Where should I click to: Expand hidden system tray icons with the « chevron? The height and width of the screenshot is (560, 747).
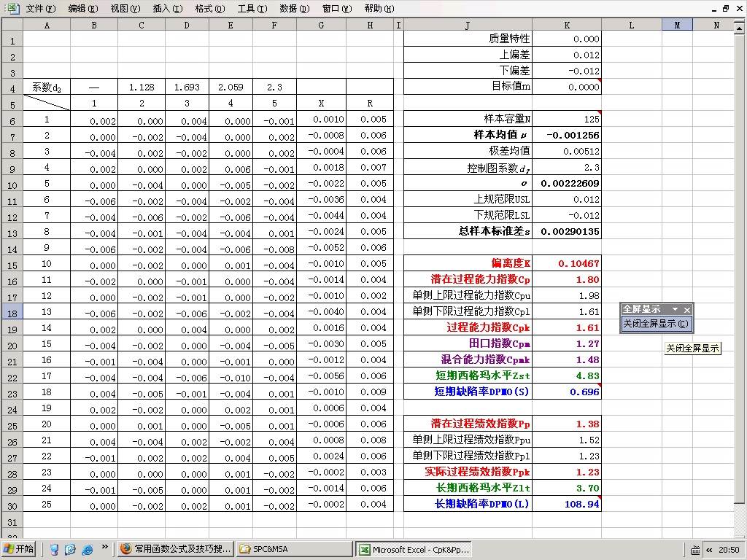click(710, 551)
